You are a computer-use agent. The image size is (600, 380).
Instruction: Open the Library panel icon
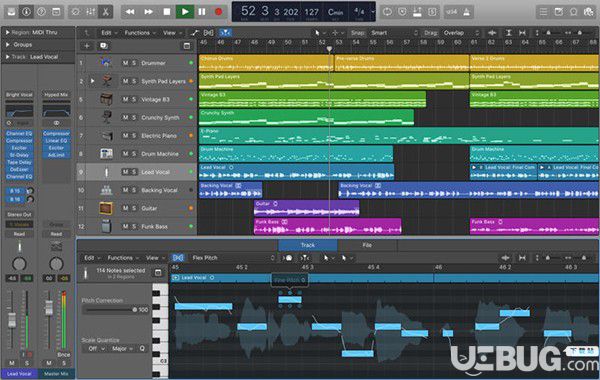(x=11, y=12)
